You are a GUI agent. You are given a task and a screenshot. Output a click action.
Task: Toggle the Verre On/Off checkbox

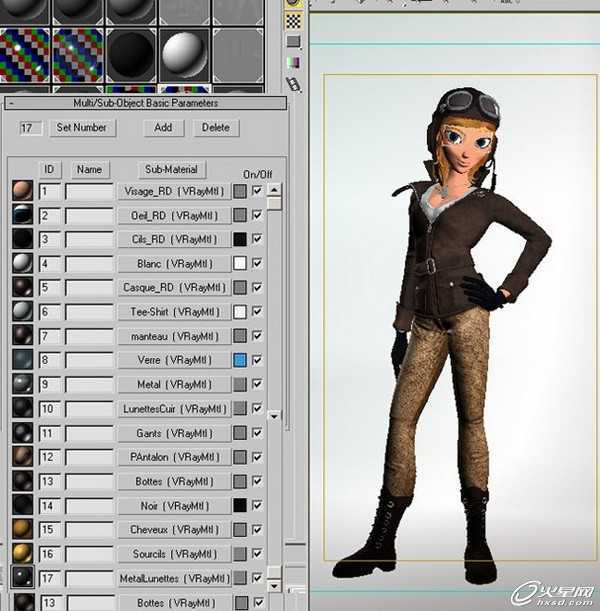257,360
